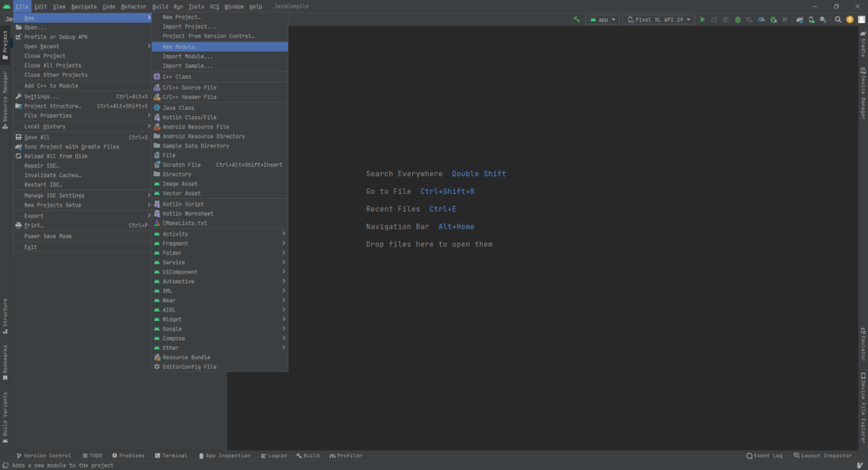Image resolution: width=868 pixels, height=470 pixels.
Task: Expand the Fragment submenu
Action: [220, 243]
